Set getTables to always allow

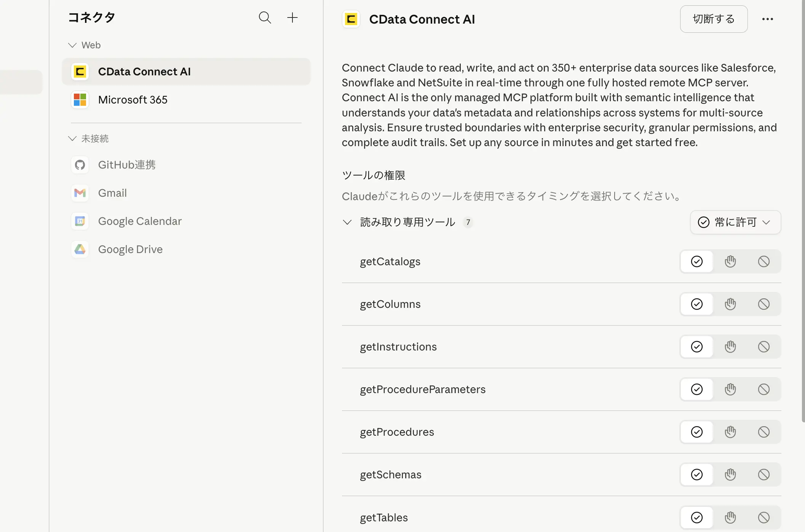697,518
